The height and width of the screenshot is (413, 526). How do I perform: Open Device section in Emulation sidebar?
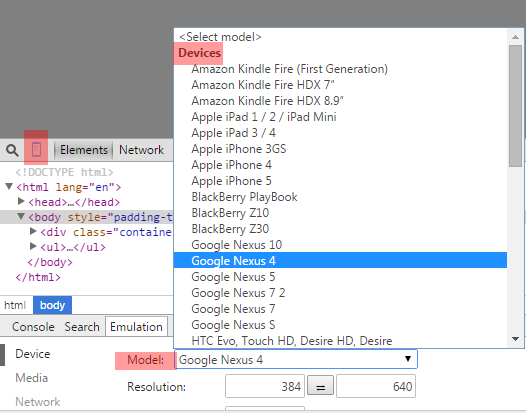(33, 354)
